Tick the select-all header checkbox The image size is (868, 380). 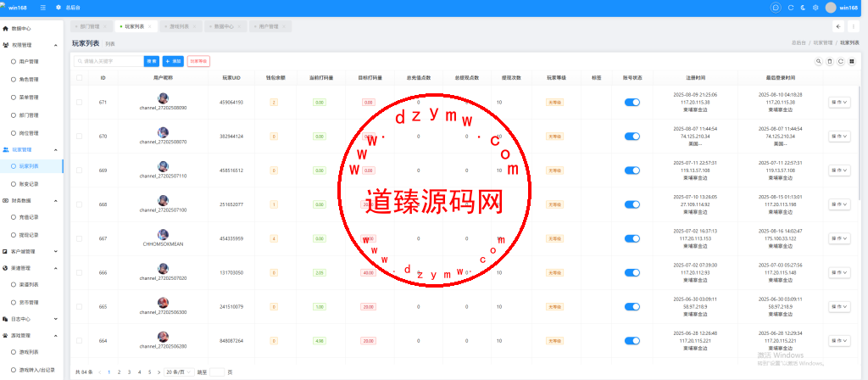coord(79,77)
